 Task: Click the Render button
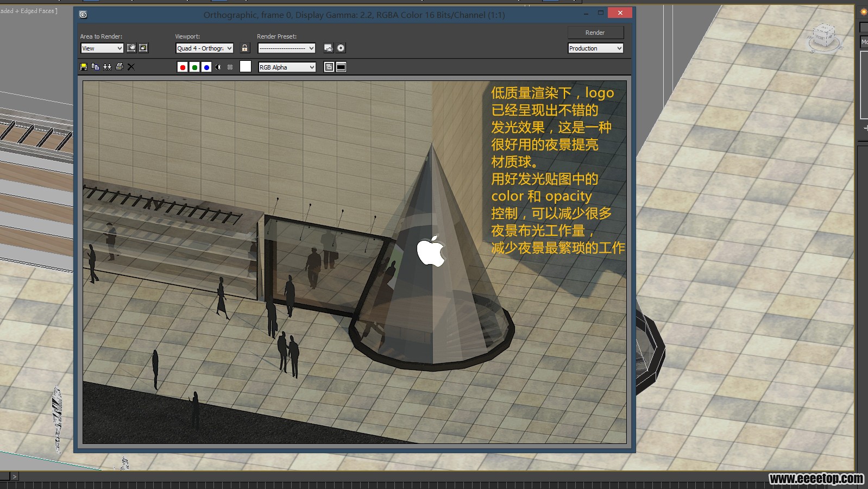(595, 33)
